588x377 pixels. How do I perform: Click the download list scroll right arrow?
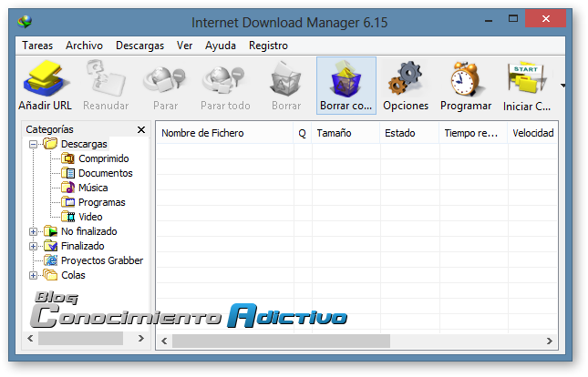click(550, 341)
